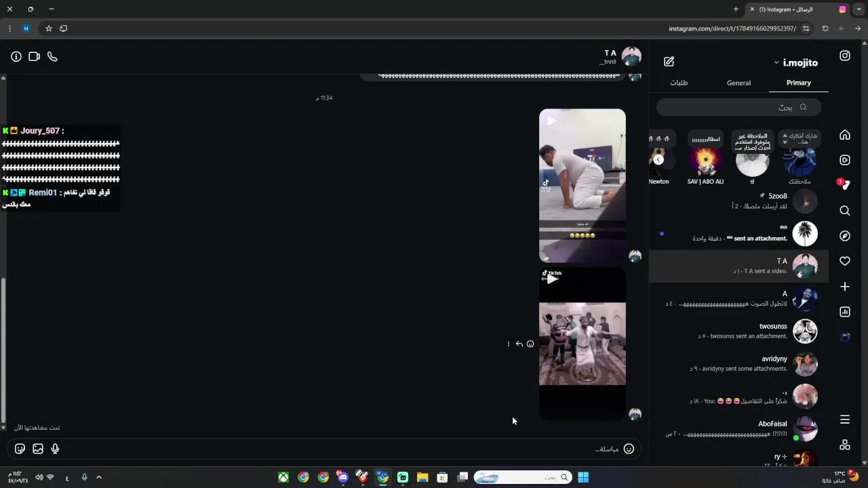Click the address bar URL
The image size is (868, 488).
(x=732, y=28)
